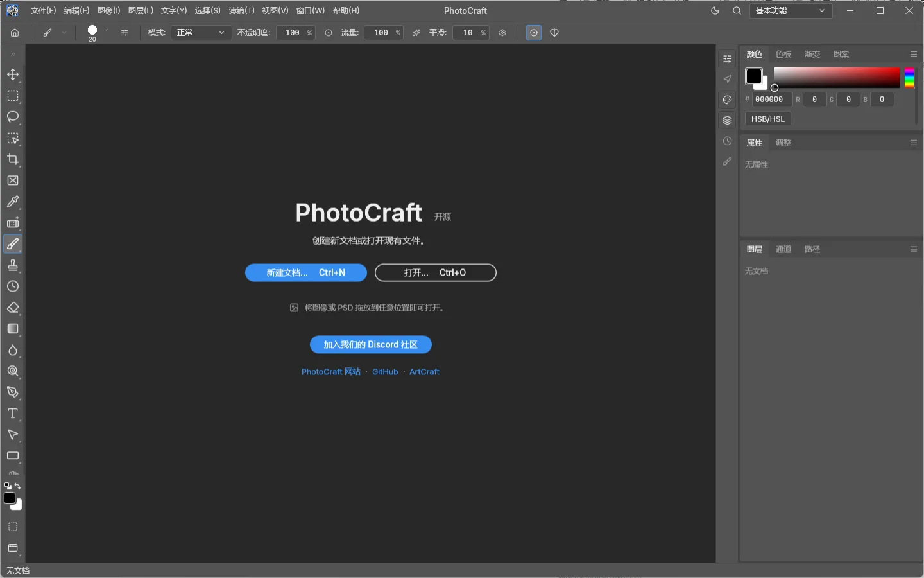The width and height of the screenshot is (924, 578).
Task: Select the Rectangular Marquee tool
Action: 13,96
